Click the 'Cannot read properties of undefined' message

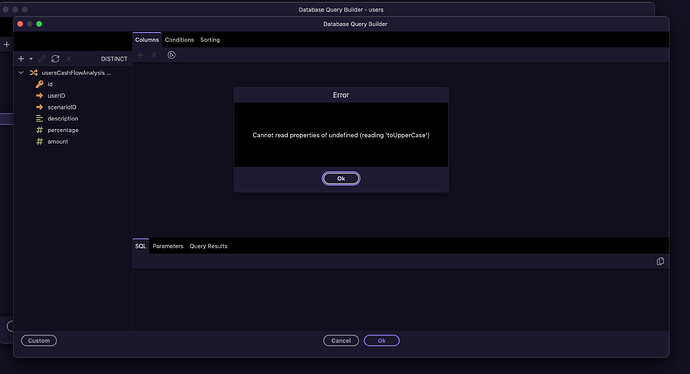click(341, 135)
